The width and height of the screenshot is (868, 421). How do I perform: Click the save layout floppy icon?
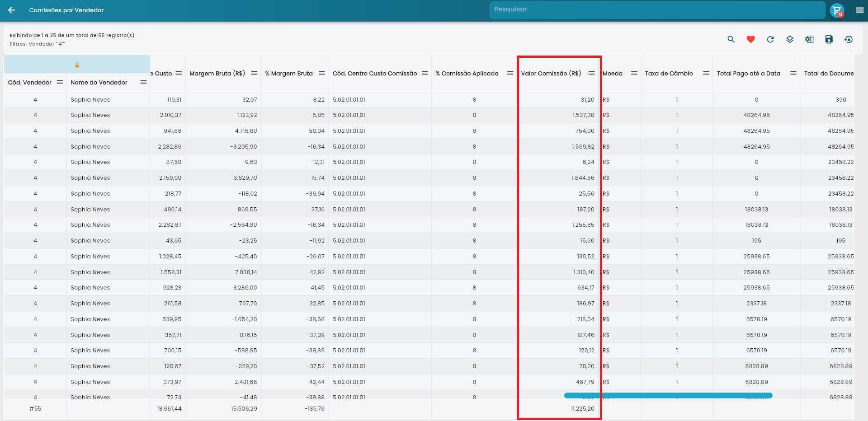click(x=829, y=39)
